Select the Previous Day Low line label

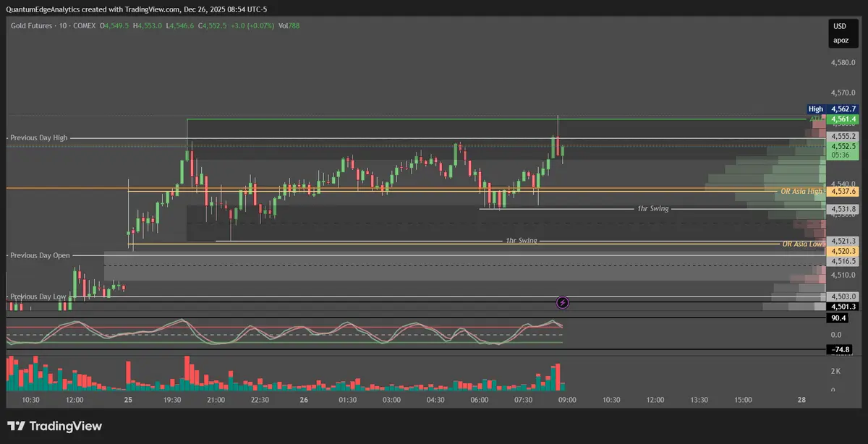[38, 296]
